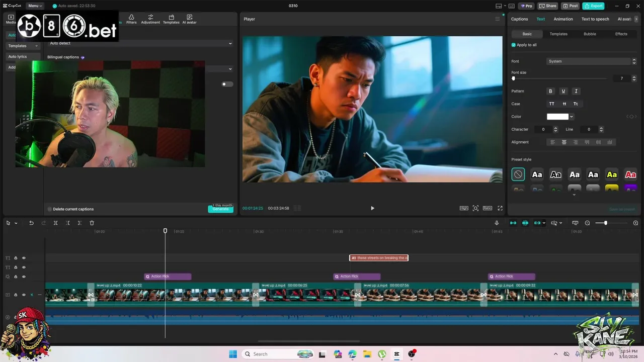The width and height of the screenshot is (644, 362).
Task: Click the Pro upgrade button
Action: 527,6
